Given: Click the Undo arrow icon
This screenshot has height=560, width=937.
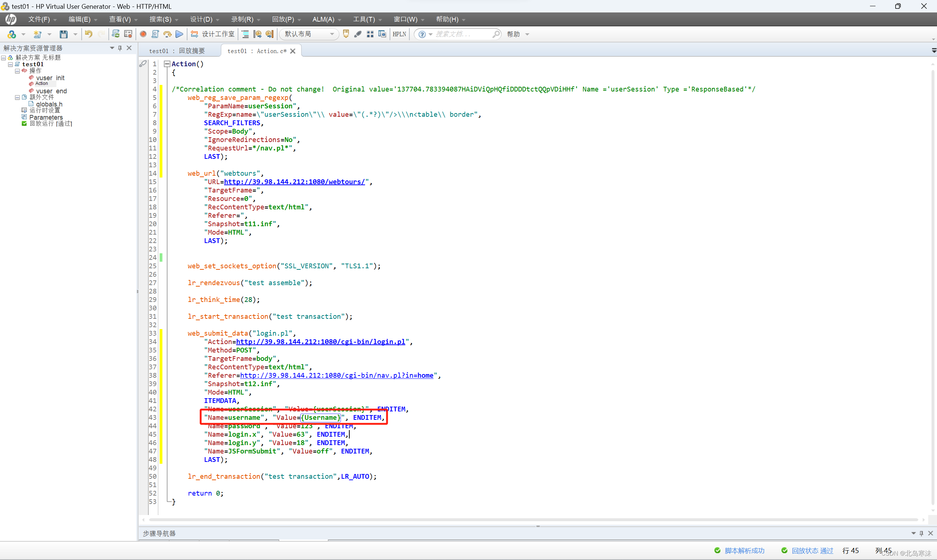Looking at the screenshot, I should (x=88, y=34).
